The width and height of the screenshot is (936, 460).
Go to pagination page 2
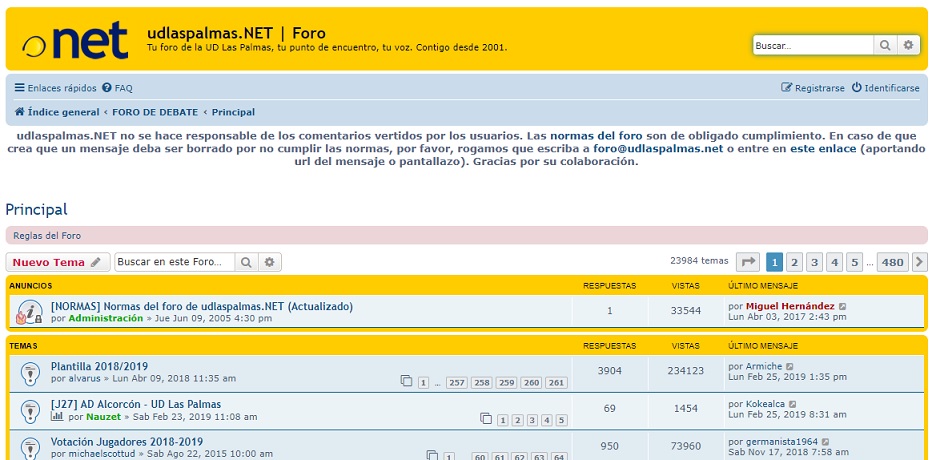pyautogui.click(x=794, y=262)
